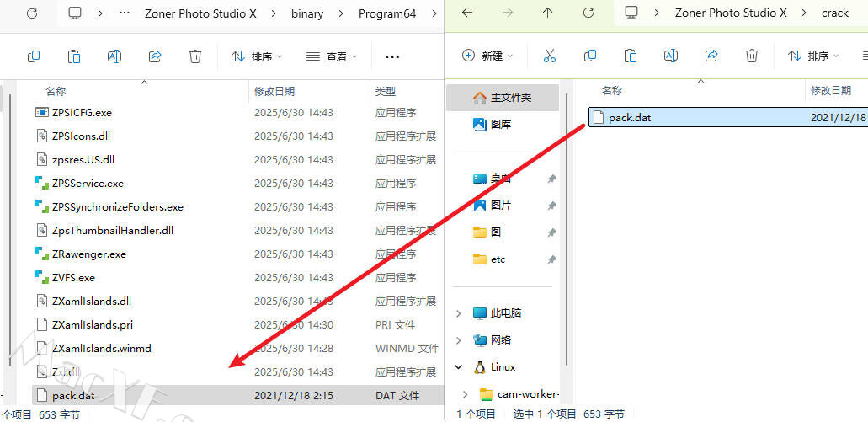Click the PC monitor icon in right address bar
The height and width of the screenshot is (422, 868).
[631, 13]
